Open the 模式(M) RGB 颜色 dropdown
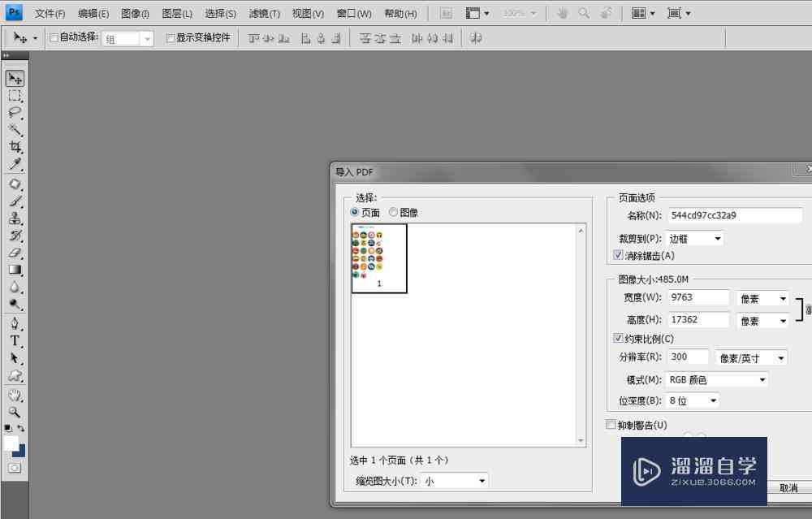The width and height of the screenshot is (812, 519). point(717,379)
